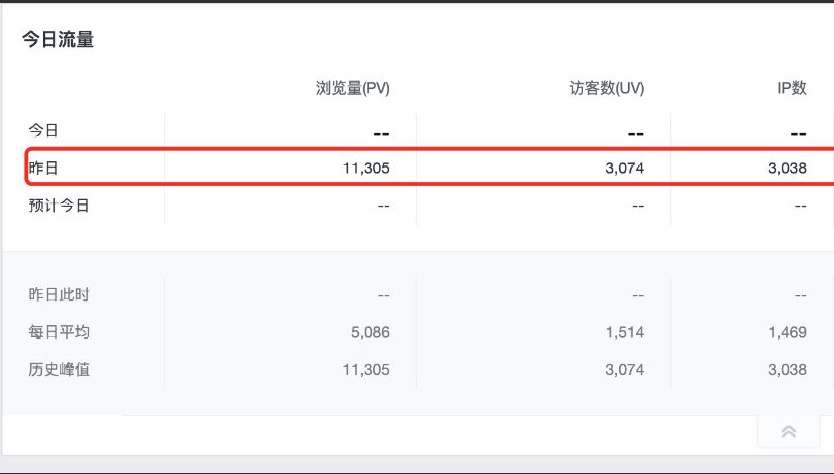834x474 pixels.
Task: Select the 浏览量(PV) column header
Action: (x=352, y=88)
